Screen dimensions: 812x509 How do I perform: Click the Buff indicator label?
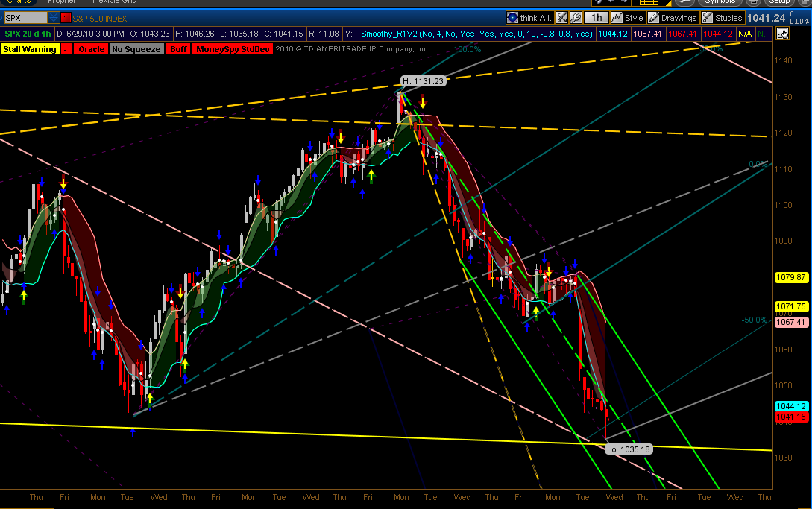pos(178,49)
